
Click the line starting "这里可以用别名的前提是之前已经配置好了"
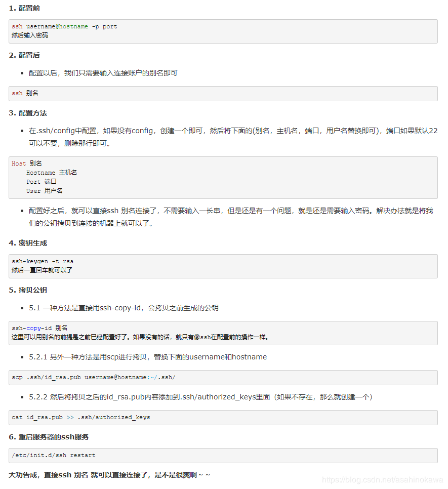point(140,337)
